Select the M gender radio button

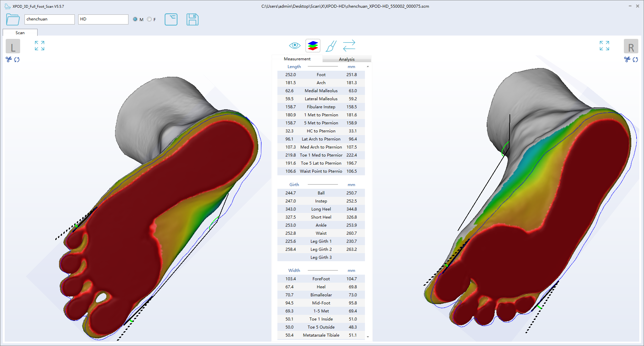(135, 19)
